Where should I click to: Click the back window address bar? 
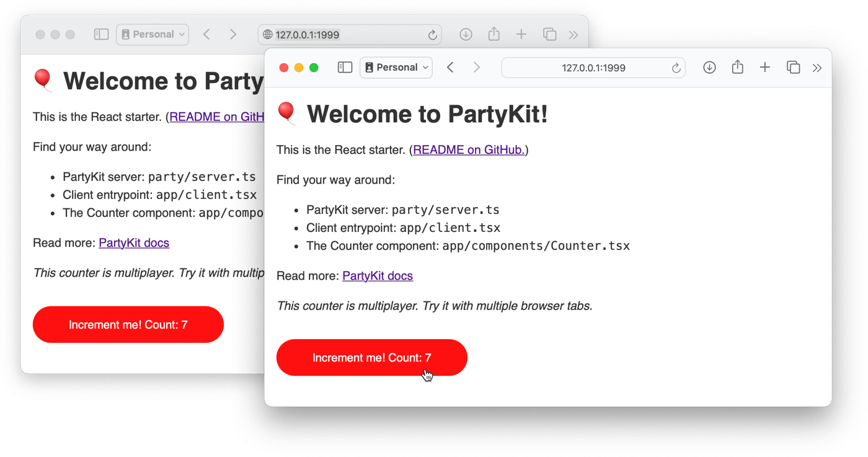pyautogui.click(x=350, y=35)
